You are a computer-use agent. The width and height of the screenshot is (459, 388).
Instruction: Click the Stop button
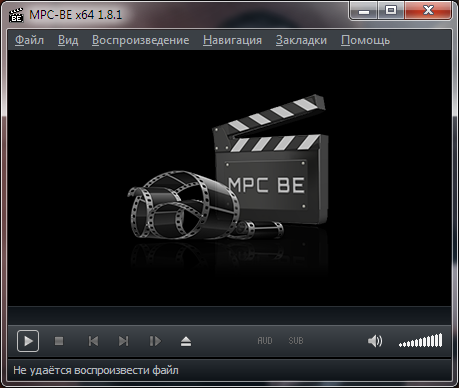click(59, 341)
